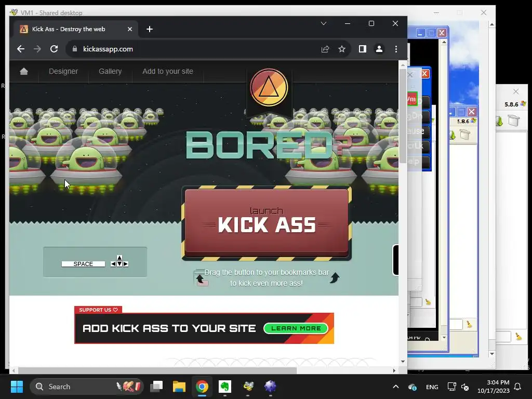Click the red Vm badge in background panel
Image resolution: width=532 pixels, height=399 pixels.
coord(411,99)
